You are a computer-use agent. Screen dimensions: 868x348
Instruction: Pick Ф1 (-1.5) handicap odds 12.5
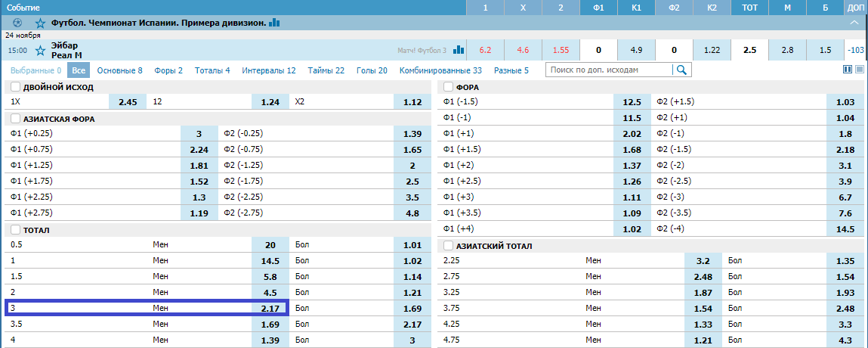632,102
